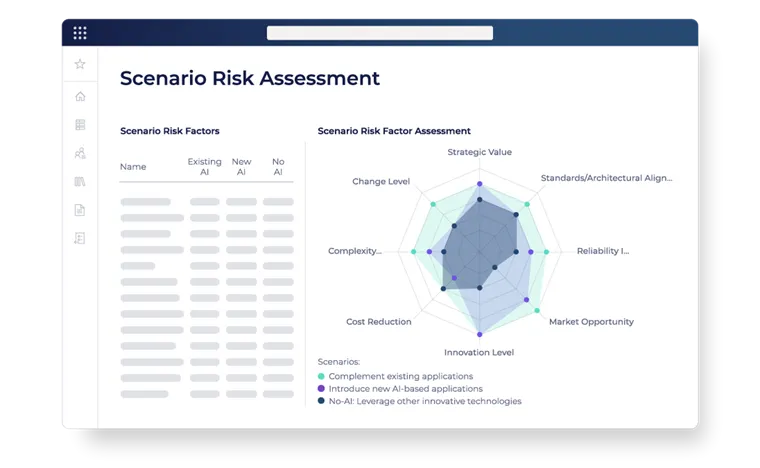Click the Change Level axis label
This screenshot has height=468, width=760.
(x=381, y=181)
